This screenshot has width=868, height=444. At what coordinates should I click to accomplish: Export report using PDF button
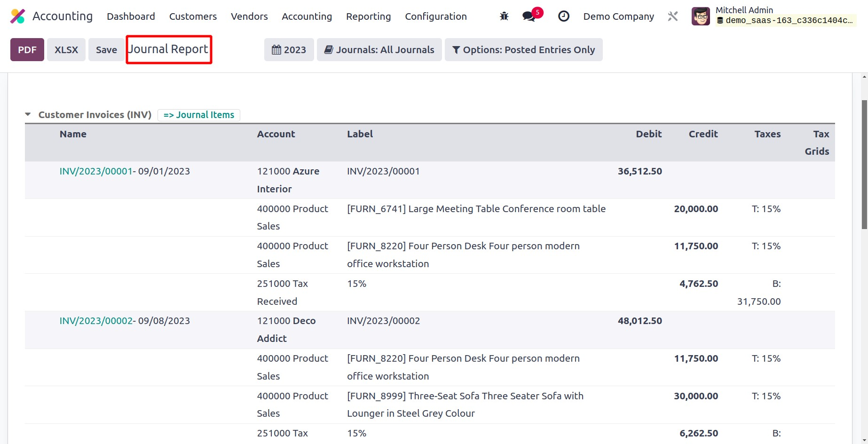pos(27,50)
